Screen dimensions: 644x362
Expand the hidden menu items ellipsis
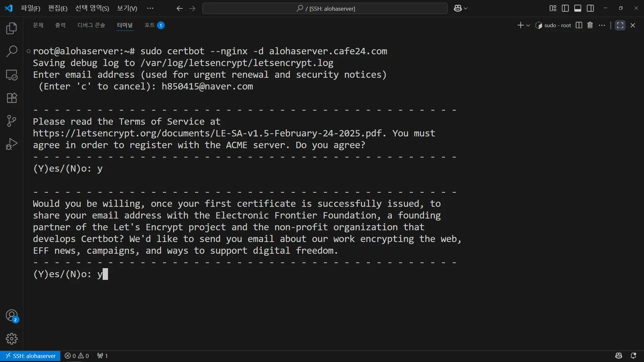tap(150, 8)
